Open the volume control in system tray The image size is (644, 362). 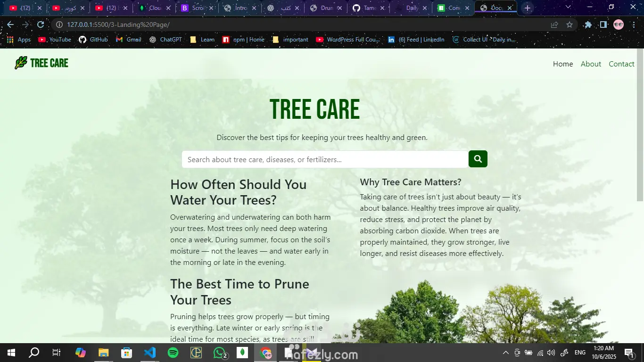(551, 353)
